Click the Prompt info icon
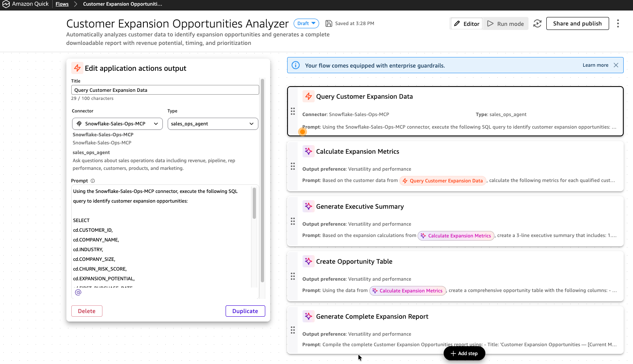The width and height of the screenshot is (633, 364). click(x=93, y=181)
